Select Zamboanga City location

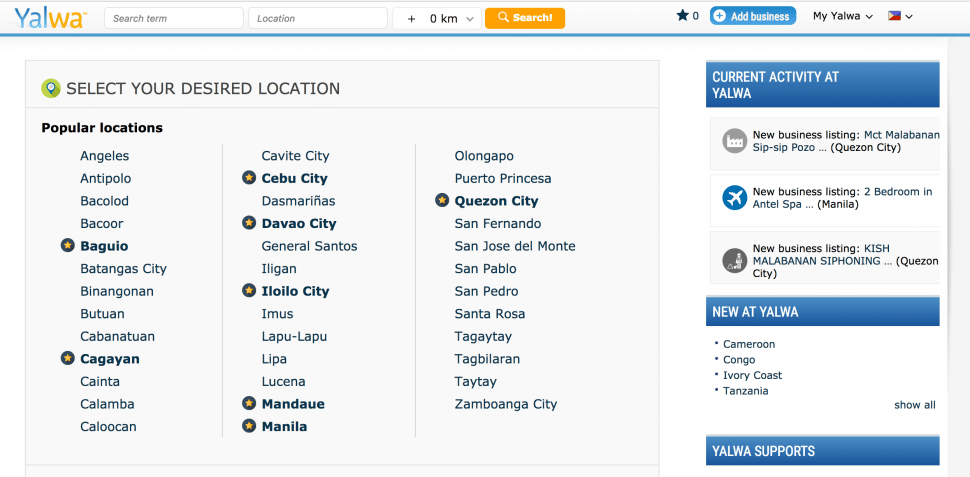506,404
